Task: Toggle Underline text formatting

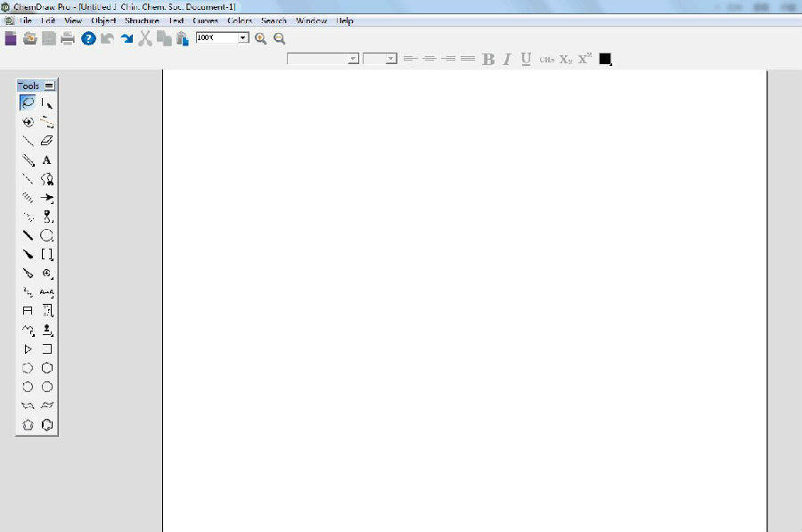Action: 526,60
